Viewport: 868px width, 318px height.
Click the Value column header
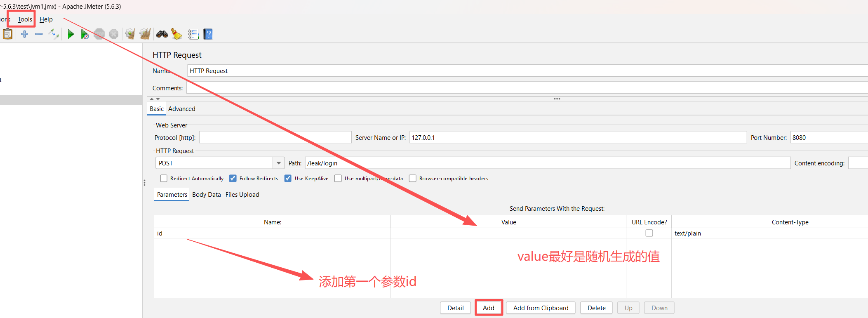508,222
